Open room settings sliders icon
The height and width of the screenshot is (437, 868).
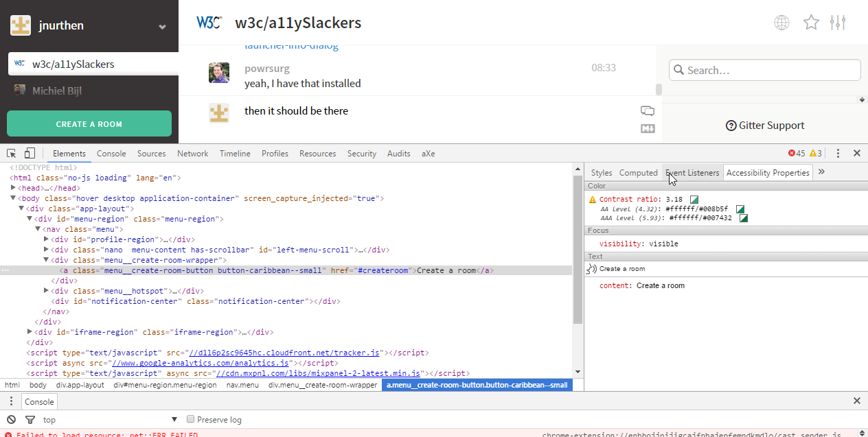click(x=838, y=23)
